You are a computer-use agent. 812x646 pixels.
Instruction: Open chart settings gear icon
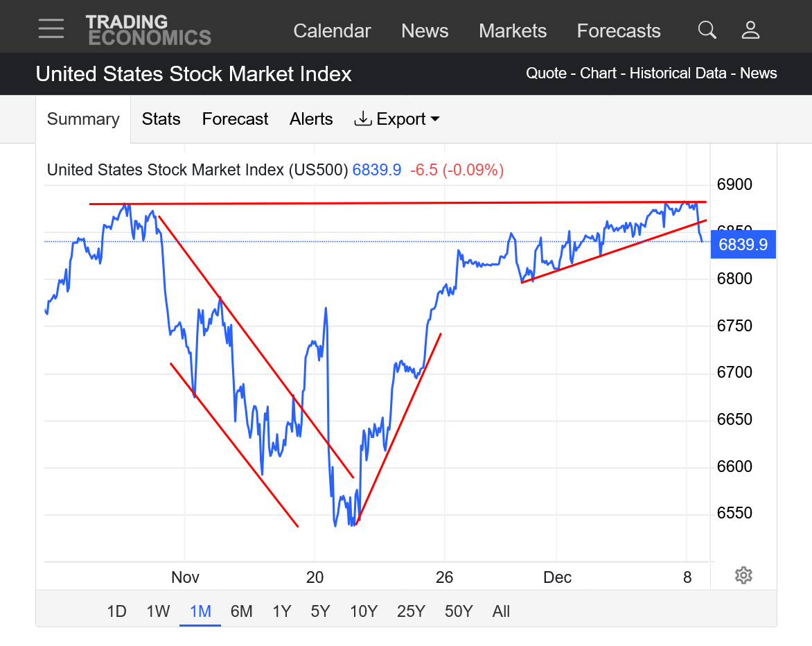pyautogui.click(x=743, y=575)
